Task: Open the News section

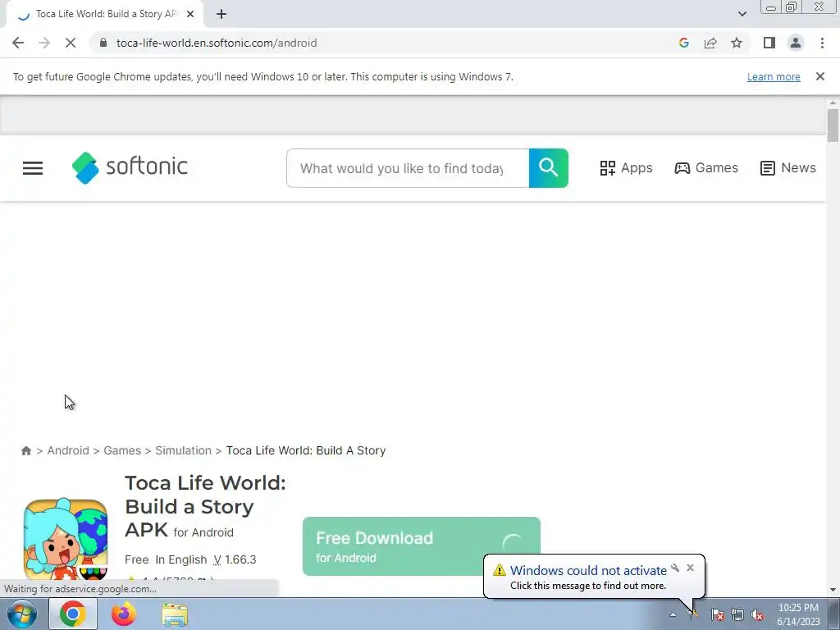Action: pos(788,168)
